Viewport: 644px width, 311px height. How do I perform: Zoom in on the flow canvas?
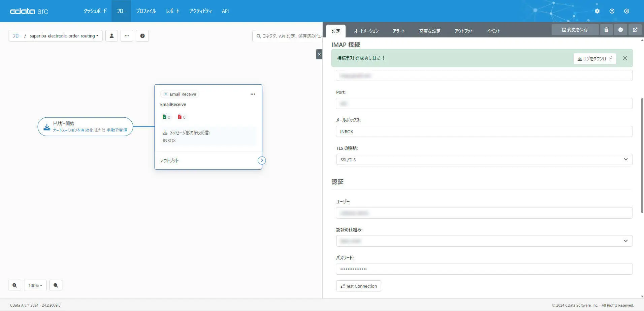pyautogui.click(x=14, y=285)
